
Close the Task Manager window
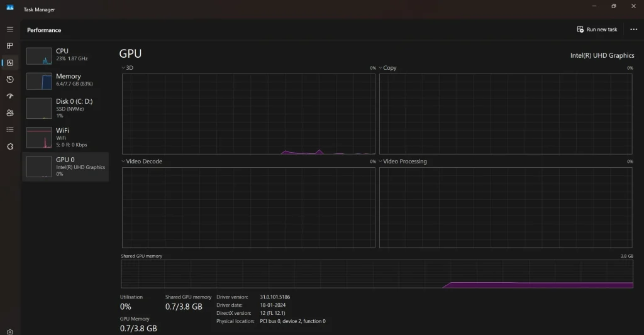coord(633,6)
